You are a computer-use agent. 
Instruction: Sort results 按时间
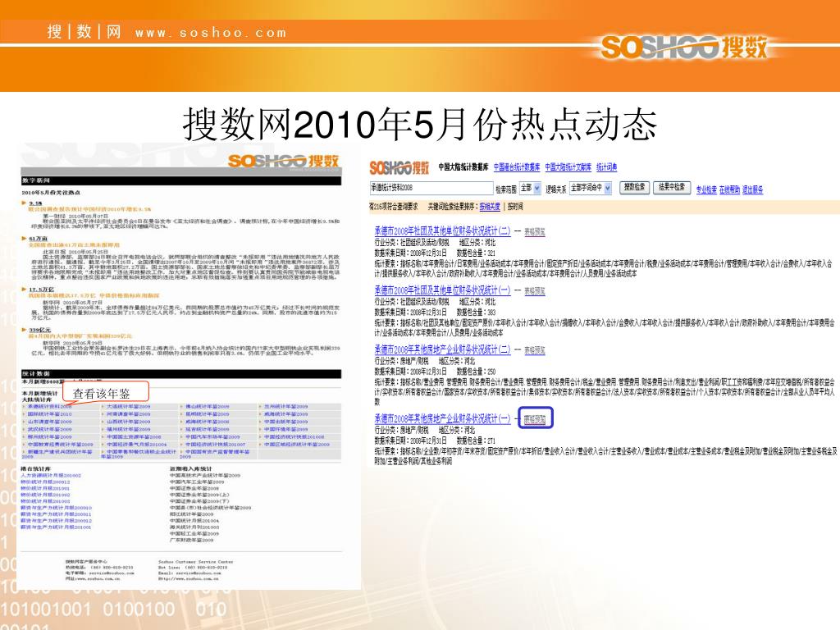click(x=515, y=206)
